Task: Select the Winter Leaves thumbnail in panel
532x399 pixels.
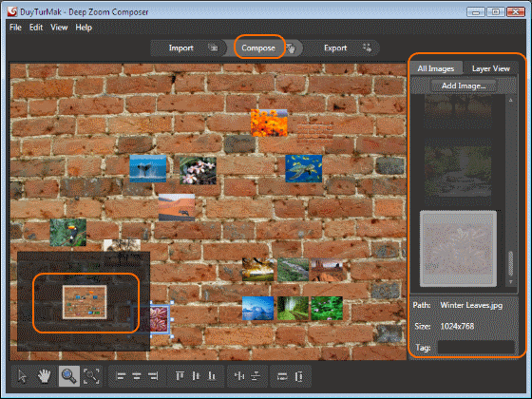Action: point(458,249)
